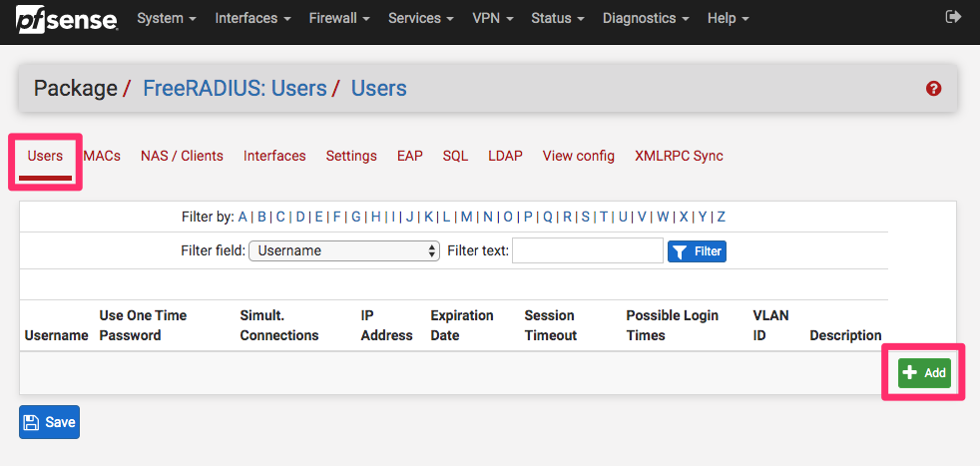Filter users by letter Y
This screenshot has height=466, width=980.
click(703, 218)
